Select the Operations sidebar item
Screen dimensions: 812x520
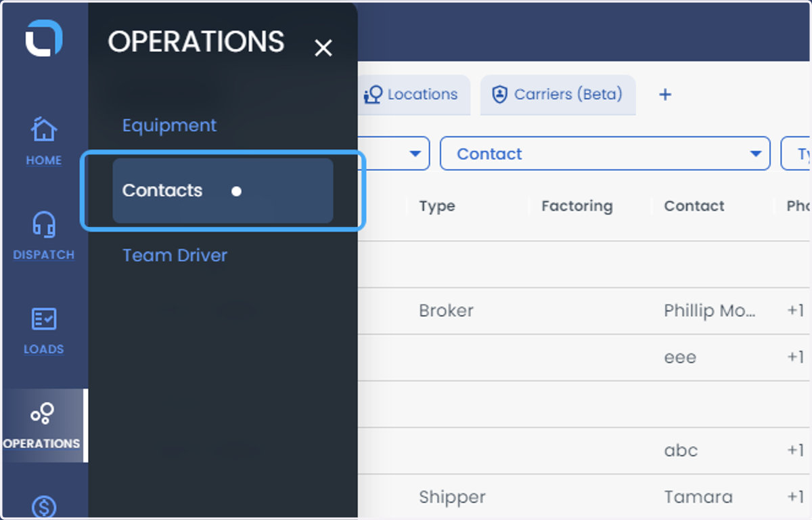click(x=44, y=425)
